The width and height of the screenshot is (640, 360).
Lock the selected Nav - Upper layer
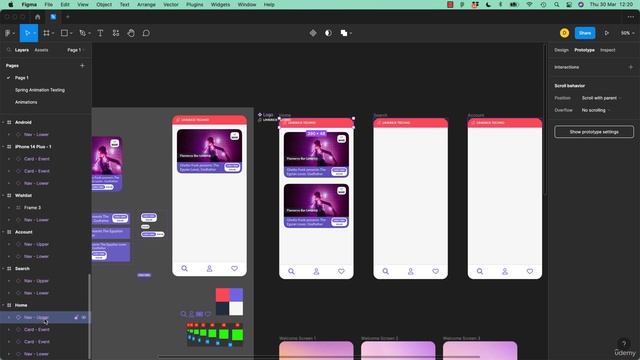click(x=76, y=317)
